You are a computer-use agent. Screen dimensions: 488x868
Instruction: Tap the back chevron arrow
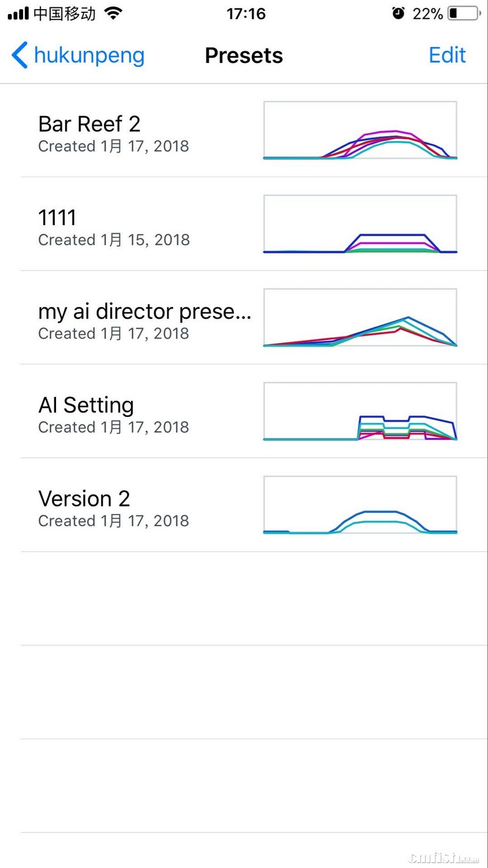20,56
